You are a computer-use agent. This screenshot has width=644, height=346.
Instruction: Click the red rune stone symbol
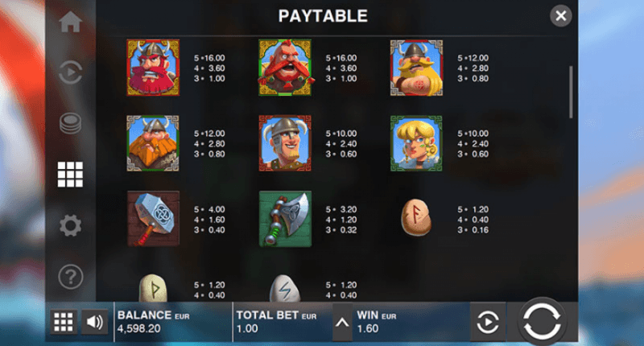416,217
